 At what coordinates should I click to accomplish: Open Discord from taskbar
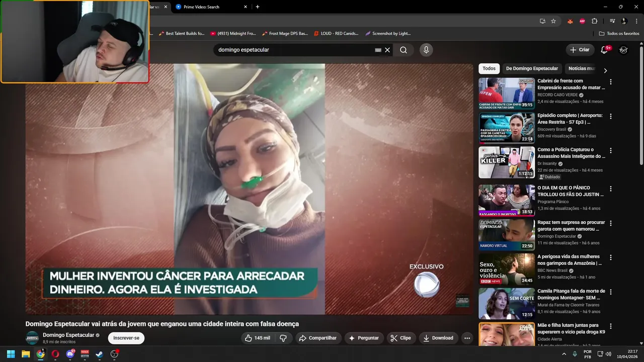[70, 354]
